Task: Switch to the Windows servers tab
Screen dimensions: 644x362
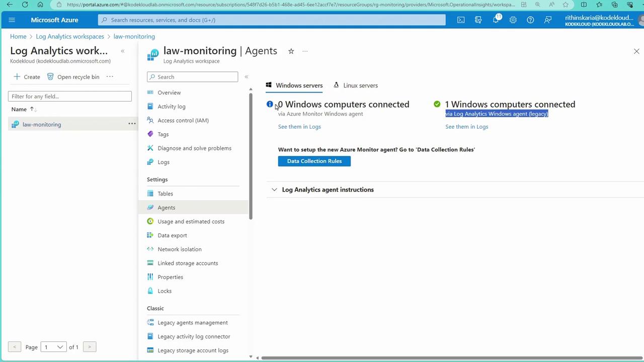Action: (294, 85)
